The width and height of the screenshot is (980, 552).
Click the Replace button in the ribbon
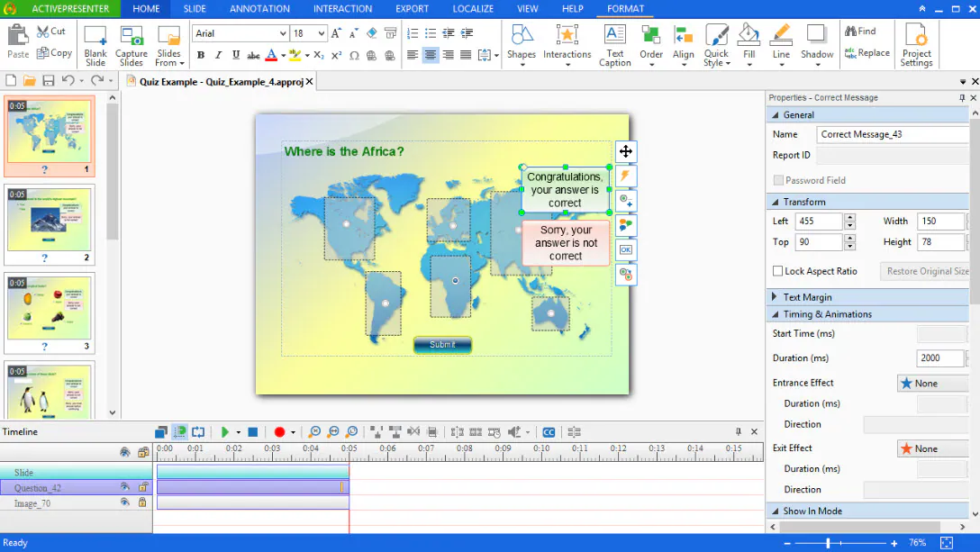click(x=867, y=53)
